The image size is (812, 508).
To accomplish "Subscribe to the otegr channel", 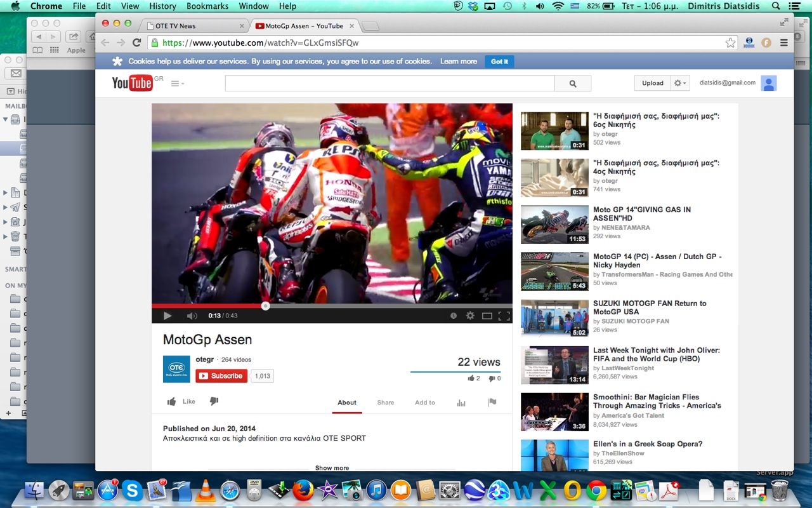I will click(x=221, y=376).
